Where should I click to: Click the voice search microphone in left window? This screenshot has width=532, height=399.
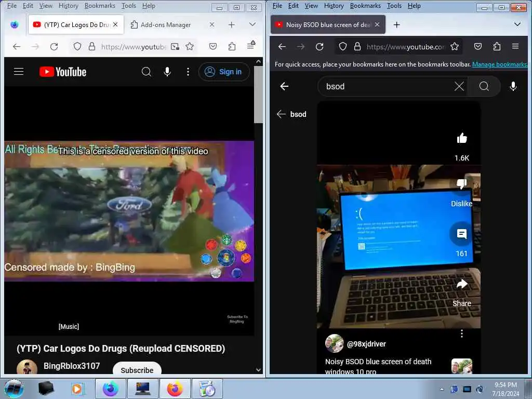coord(167,72)
